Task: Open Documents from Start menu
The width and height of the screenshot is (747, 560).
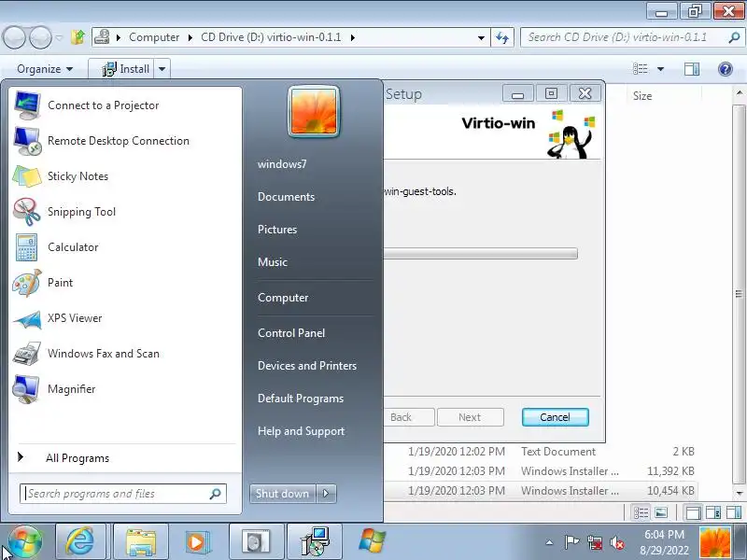Action: click(286, 197)
